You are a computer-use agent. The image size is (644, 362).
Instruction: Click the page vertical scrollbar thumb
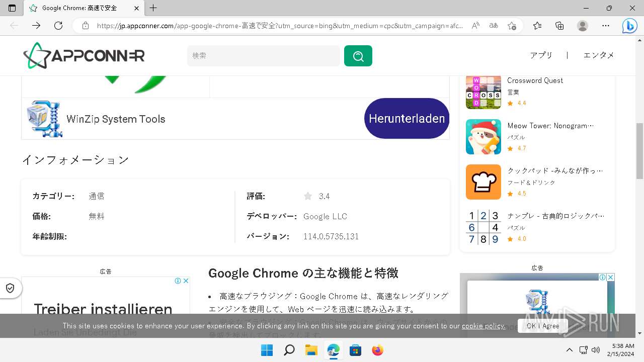click(x=639, y=151)
